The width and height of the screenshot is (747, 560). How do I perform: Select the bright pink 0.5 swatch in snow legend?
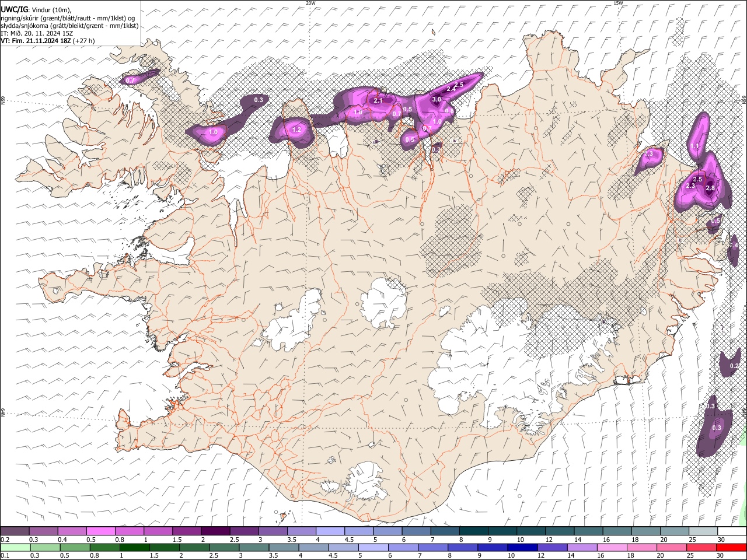point(100,531)
